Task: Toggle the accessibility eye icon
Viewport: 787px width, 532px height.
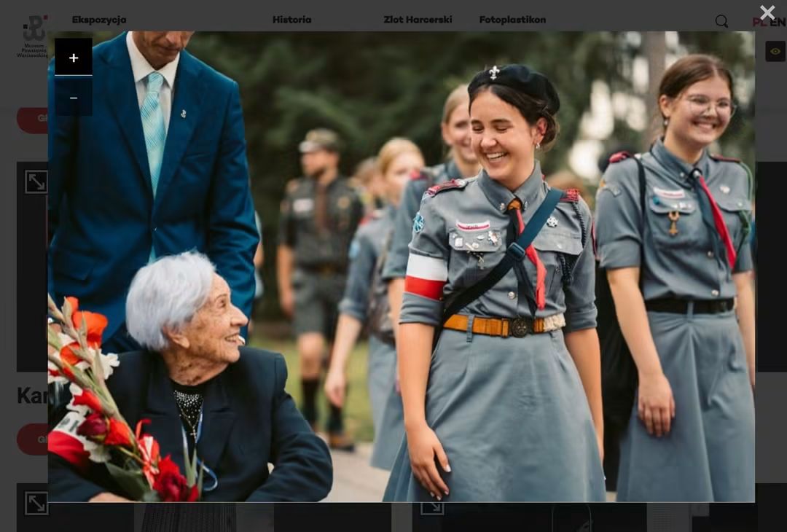Action: pyautogui.click(x=775, y=51)
